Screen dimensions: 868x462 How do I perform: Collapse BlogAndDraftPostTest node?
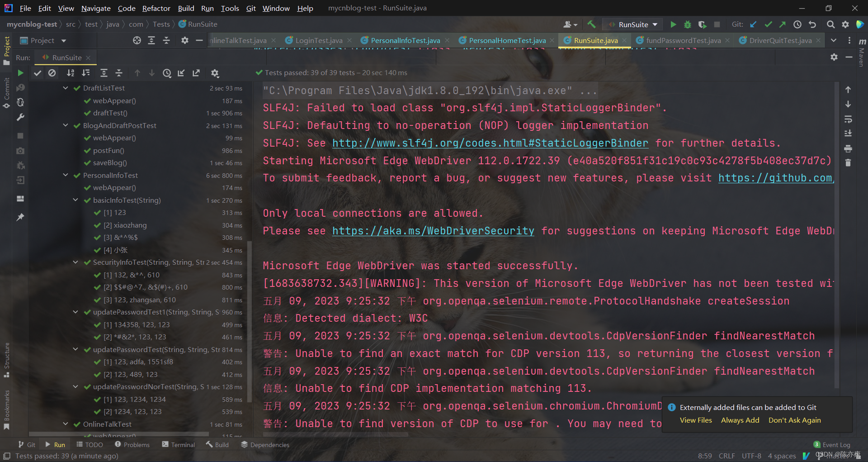(66, 125)
